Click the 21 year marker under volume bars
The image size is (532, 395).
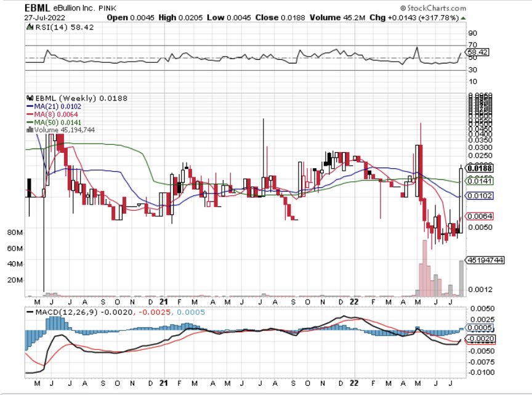tap(164, 301)
